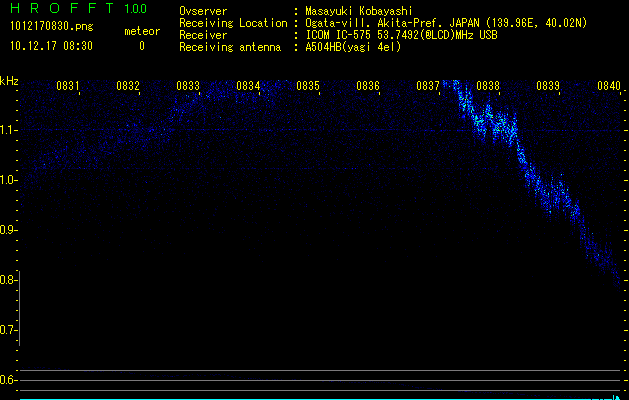Click the 'Receiving antenna' label
Viewport: 629px width, 400px height.
click(x=230, y=47)
